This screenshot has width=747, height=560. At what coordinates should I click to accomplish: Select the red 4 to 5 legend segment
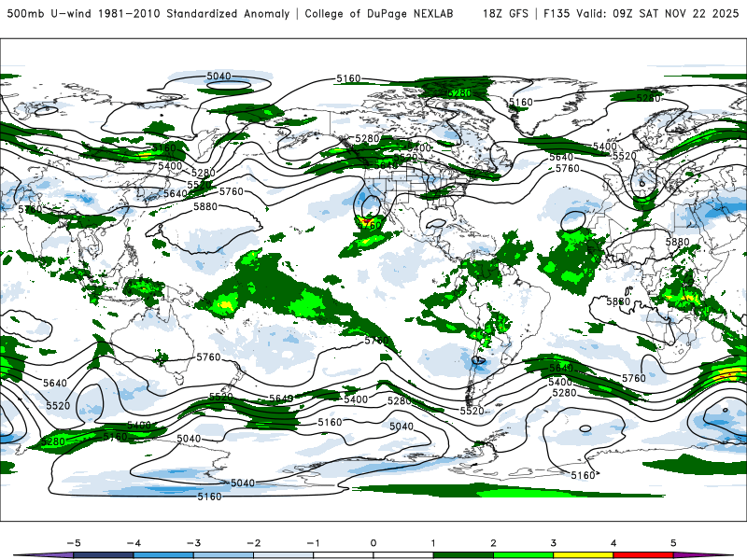tap(643, 555)
